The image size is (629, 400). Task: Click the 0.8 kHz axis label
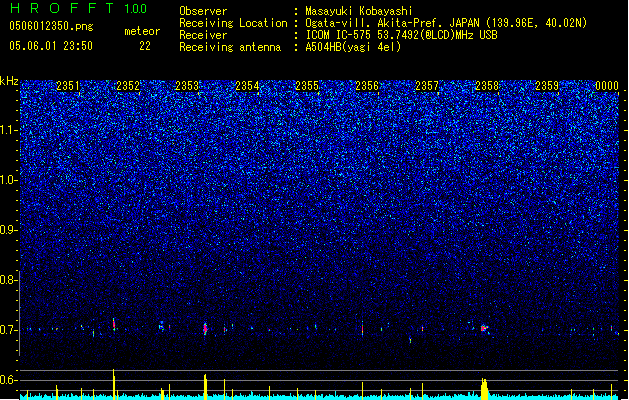coord(9,280)
